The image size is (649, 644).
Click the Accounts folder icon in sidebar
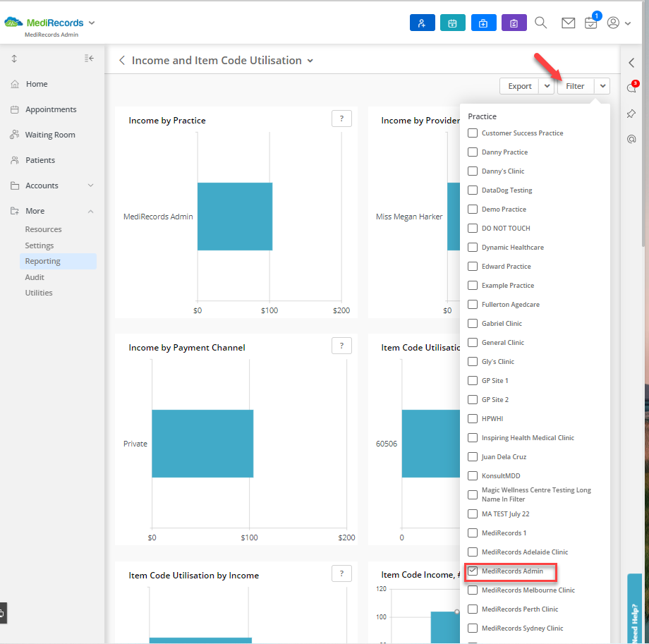[x=15, y=186]
